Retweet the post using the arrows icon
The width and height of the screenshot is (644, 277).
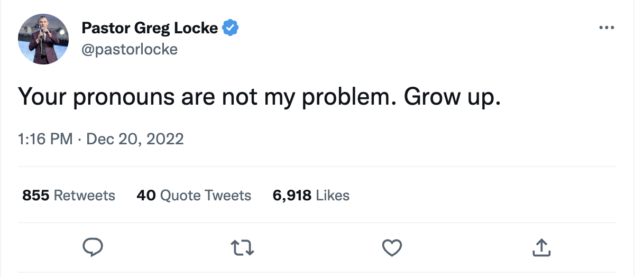(243, 247)
